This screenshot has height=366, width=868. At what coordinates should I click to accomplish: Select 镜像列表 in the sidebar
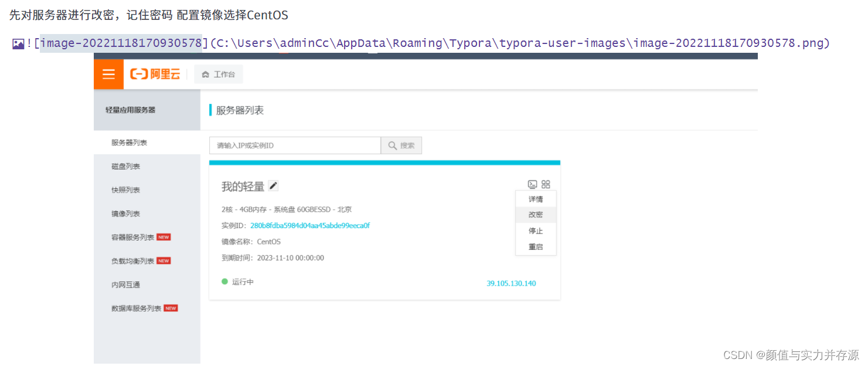point(147,213)
